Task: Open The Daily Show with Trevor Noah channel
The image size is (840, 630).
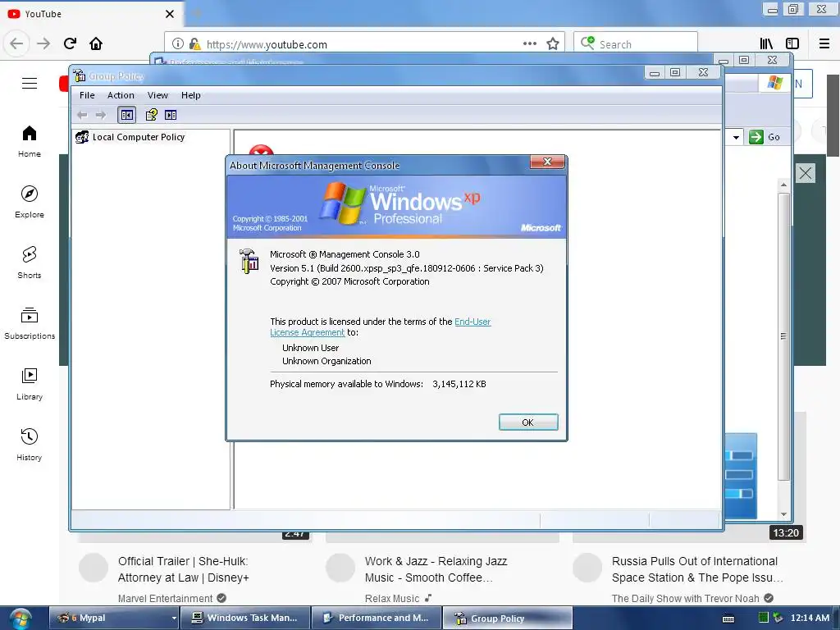Action: click(685, 598)
